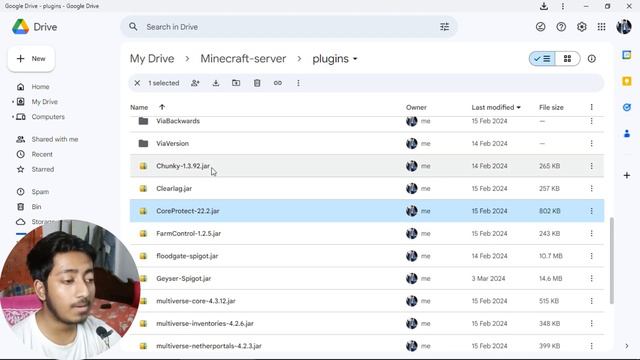
Task: Move selected file to bin
Action: tap(257, 83)
